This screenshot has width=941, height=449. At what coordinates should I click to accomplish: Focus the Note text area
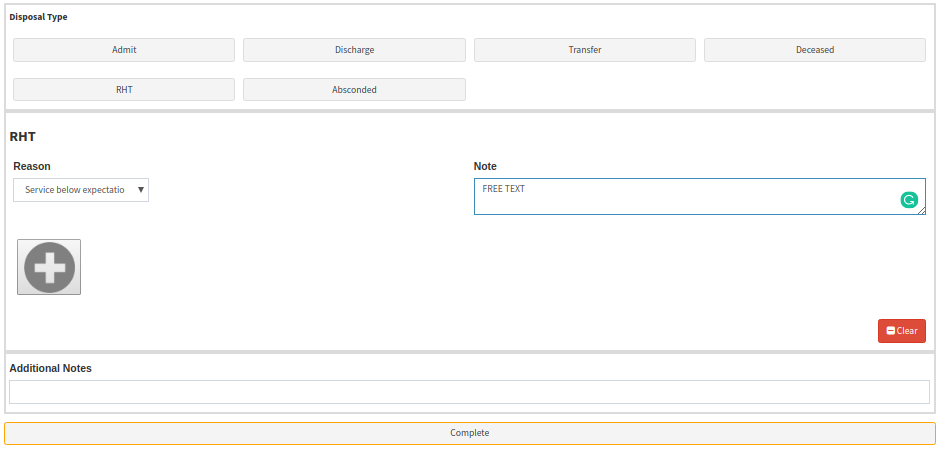(680, 197)
